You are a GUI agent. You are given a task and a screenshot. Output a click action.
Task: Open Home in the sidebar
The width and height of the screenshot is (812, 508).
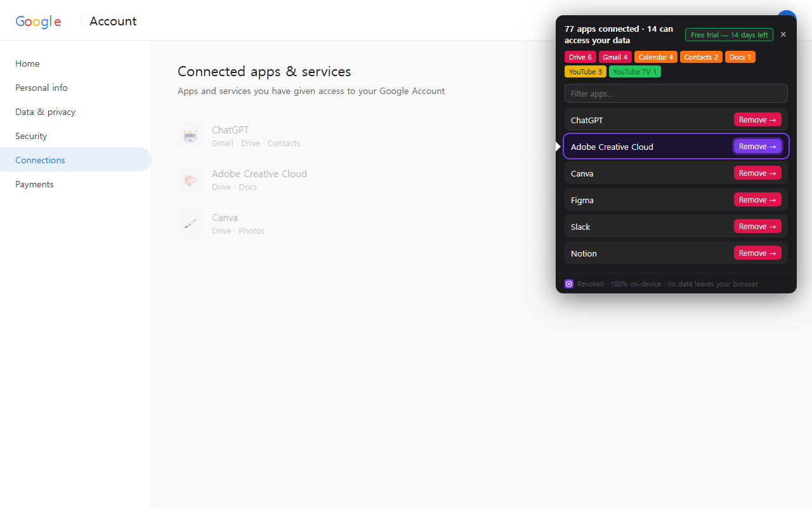click(27, 63)
